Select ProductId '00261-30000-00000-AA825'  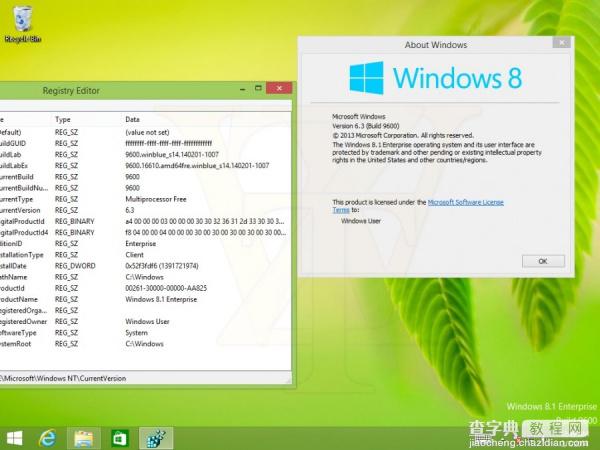[166, 288]
